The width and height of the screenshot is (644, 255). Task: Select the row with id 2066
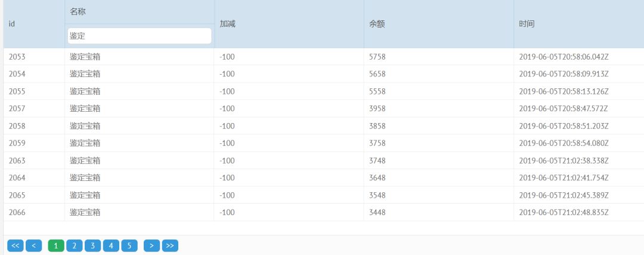click(x=17, y=212)
